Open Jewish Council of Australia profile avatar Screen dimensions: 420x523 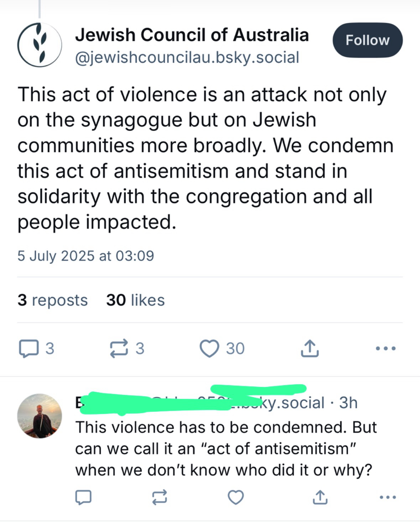39,45
